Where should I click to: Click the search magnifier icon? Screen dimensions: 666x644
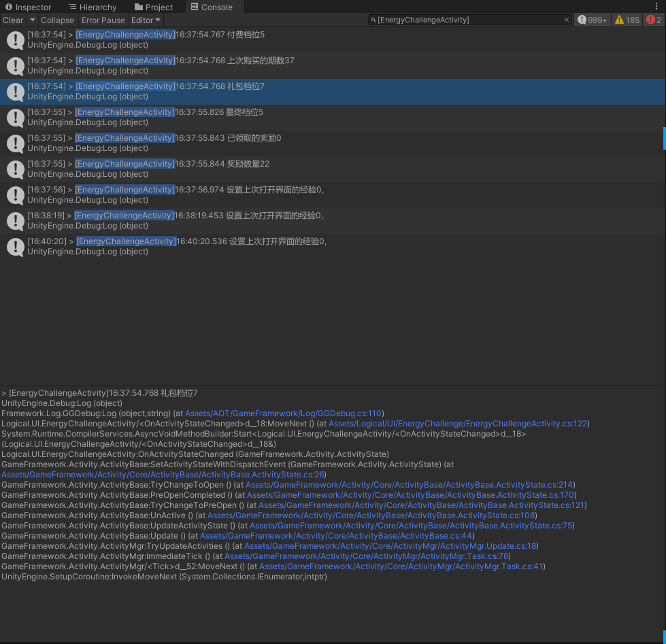pyautogui.click(x=373, y=20)
